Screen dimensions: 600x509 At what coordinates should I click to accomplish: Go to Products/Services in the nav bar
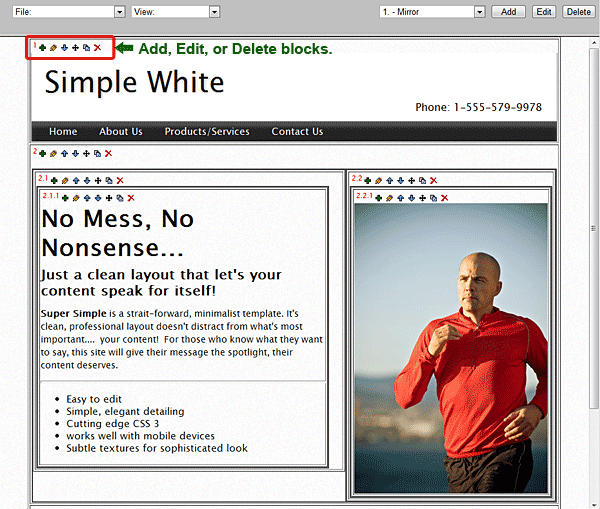207,132
